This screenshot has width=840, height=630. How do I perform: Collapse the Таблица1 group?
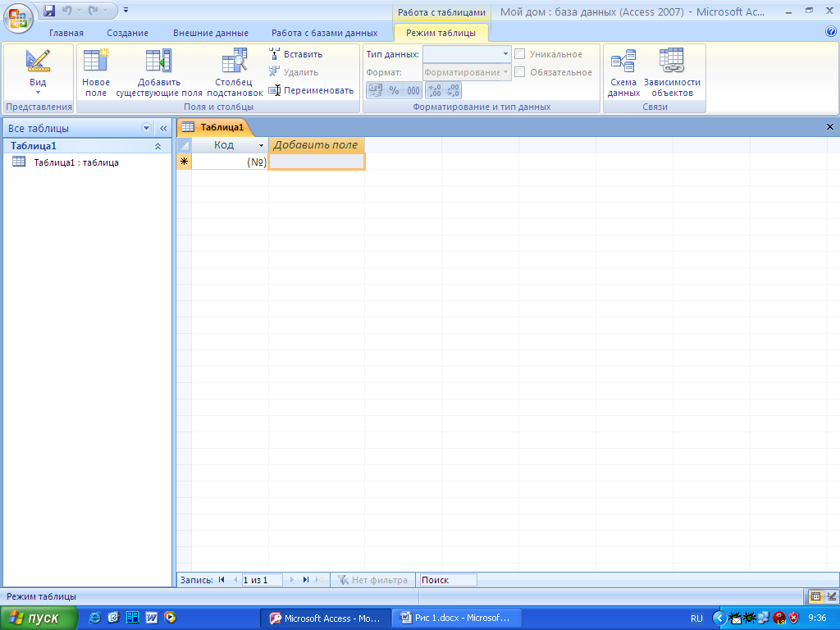(x=158, y=146)
